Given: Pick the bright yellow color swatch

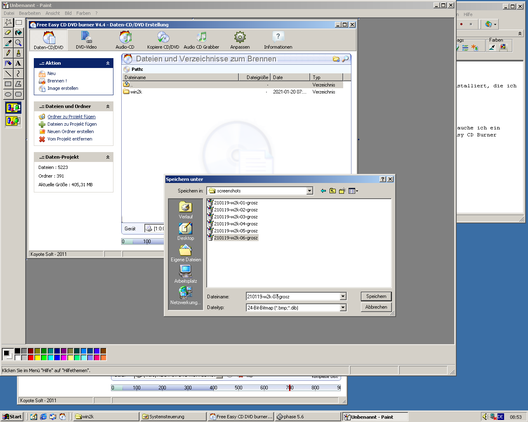Looking at the screenshot, I should click(37, 358).
